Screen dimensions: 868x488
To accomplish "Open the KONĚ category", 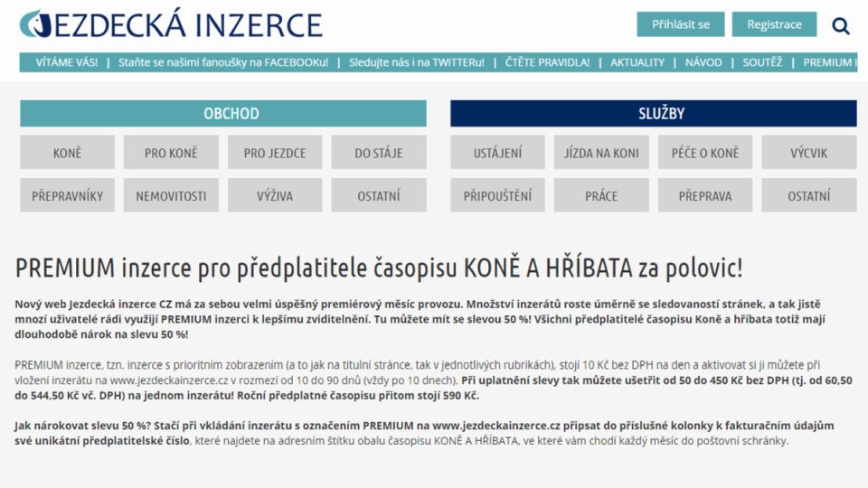I will point(67,152).
